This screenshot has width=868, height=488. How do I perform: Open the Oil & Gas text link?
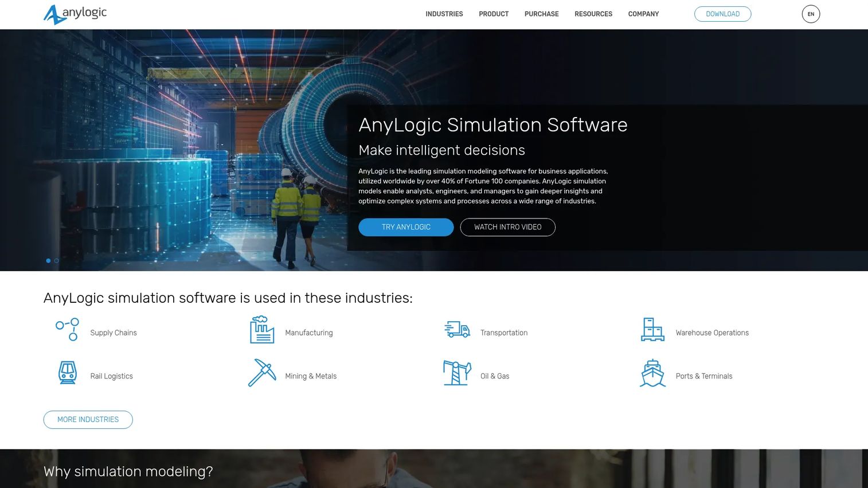495,377
